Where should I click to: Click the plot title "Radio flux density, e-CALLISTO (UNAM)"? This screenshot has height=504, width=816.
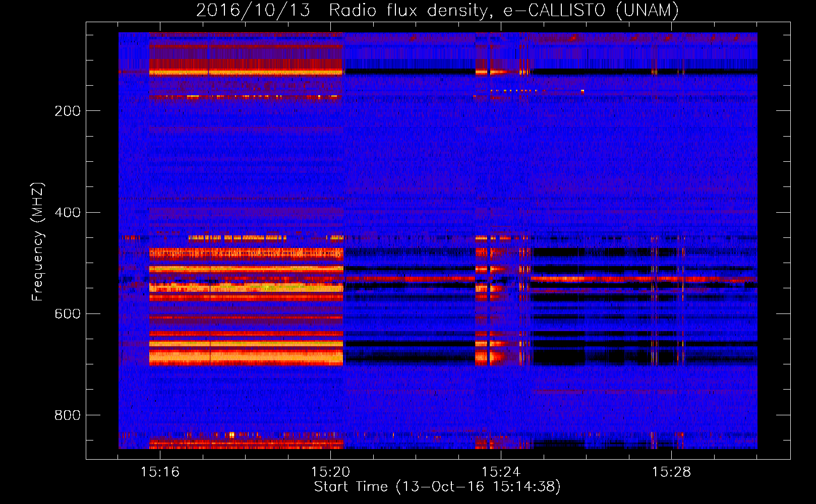(504, 10)
